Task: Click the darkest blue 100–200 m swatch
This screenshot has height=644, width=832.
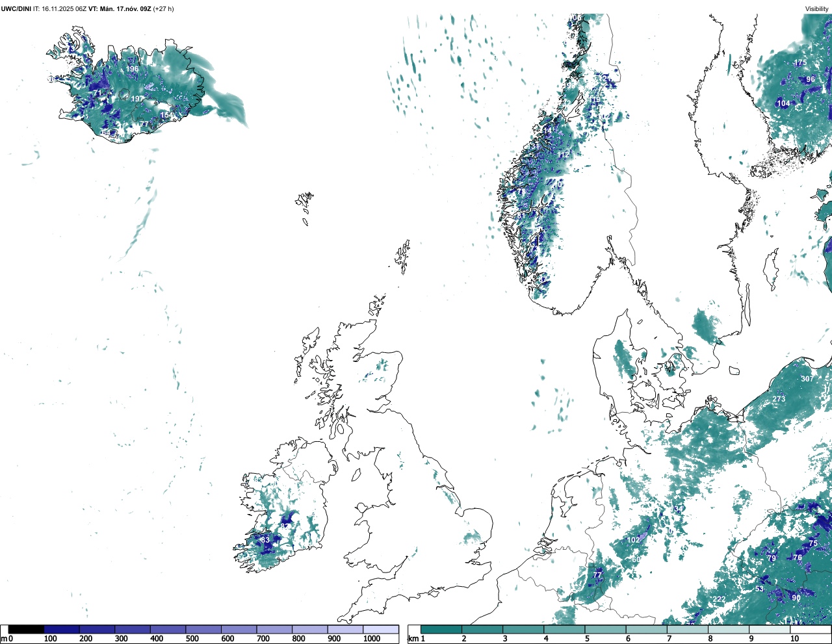Action: [62, 630]
